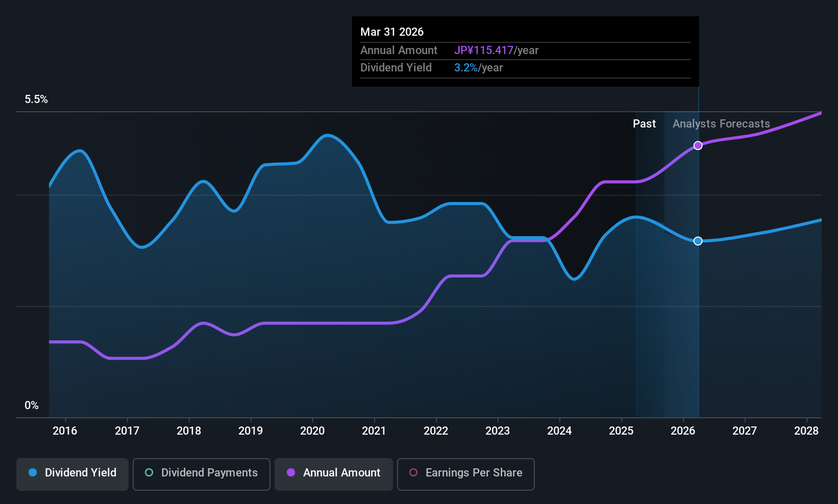Enable the Earnings Per Share series

point(466,474)
